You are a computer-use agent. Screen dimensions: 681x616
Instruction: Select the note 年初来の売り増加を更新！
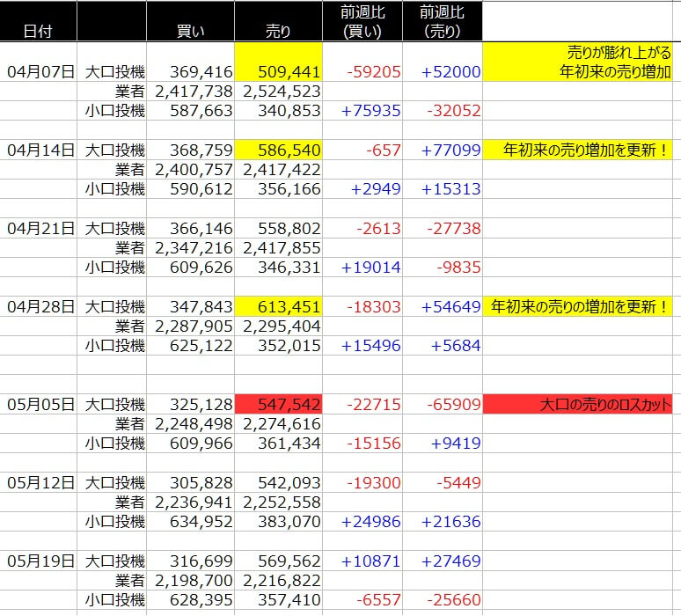pos(577,150)
